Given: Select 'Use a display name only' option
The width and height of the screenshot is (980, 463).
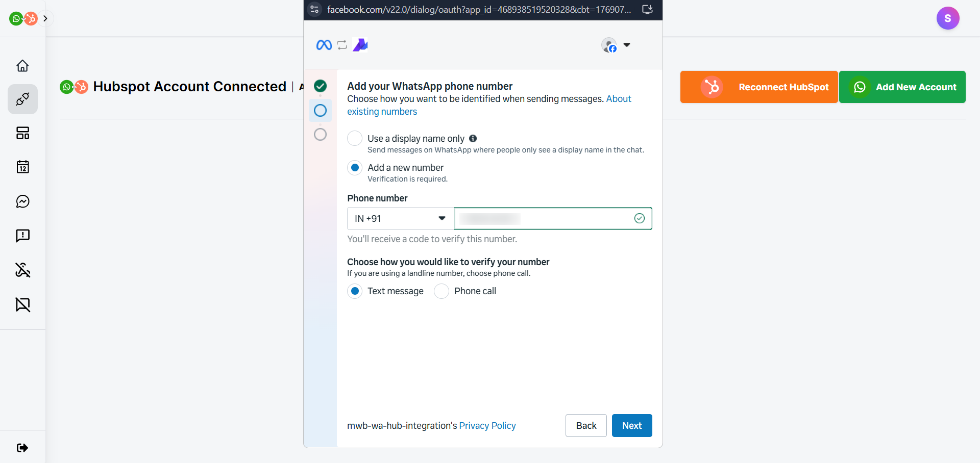Looking at the screenshot, I should [355, 139].
